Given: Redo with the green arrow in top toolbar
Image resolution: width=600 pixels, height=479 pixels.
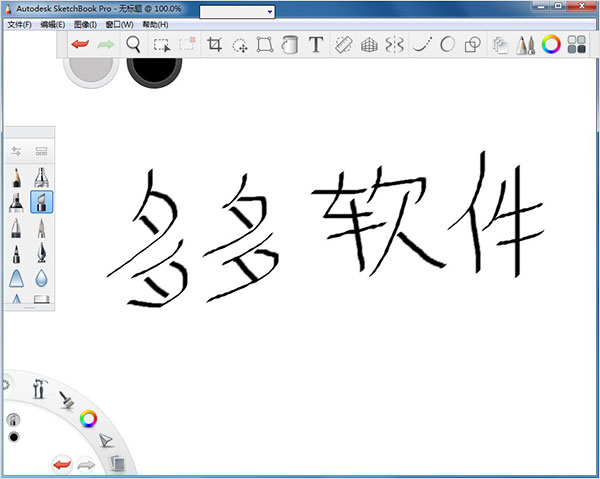Looking at the screenshot, I should [106, 45].
